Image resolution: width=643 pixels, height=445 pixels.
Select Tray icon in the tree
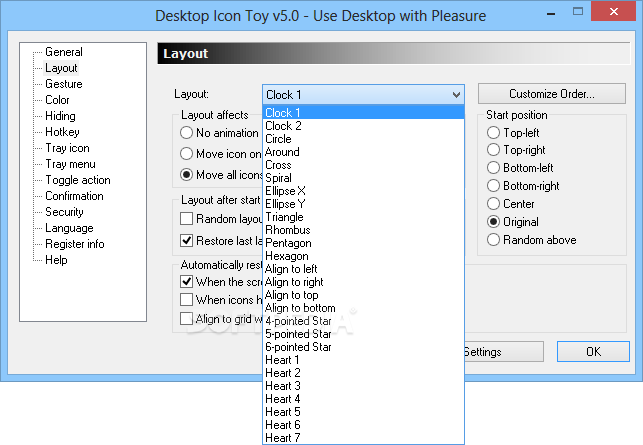pos(67,148)
